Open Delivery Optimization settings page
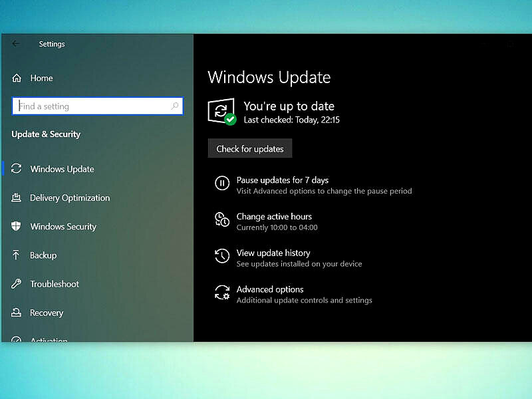Viewport: 532px width, 399px height. [x=70, y=198]
